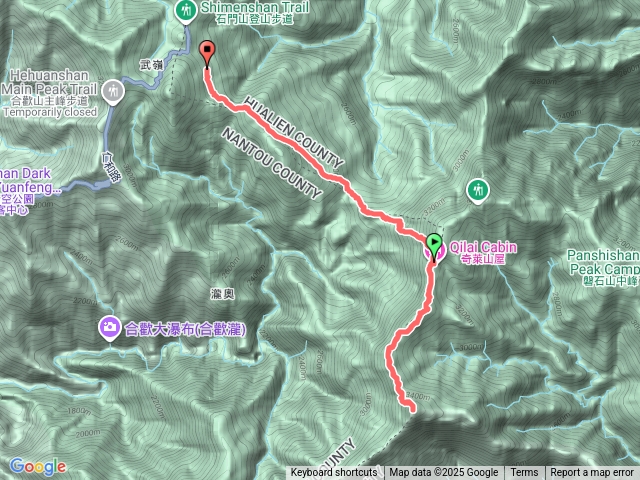This screenshot has height=480, width=640.
Task: Click the NANTOU COUNTY border label
Action: tap(272, 162)
